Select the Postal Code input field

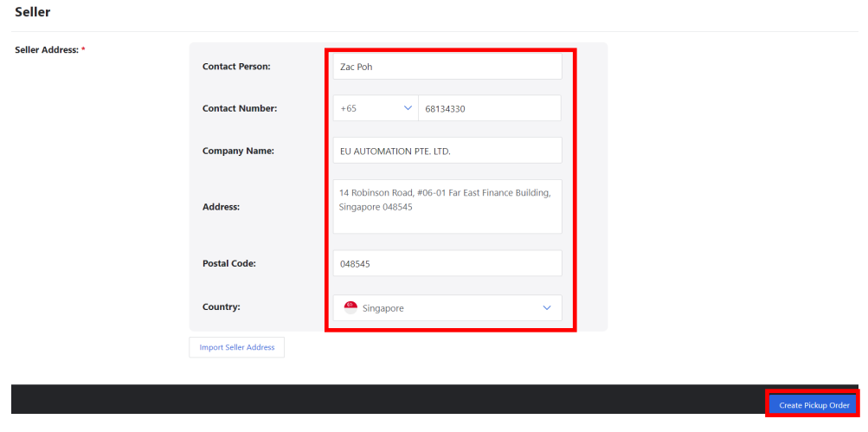tap(447, 264)
